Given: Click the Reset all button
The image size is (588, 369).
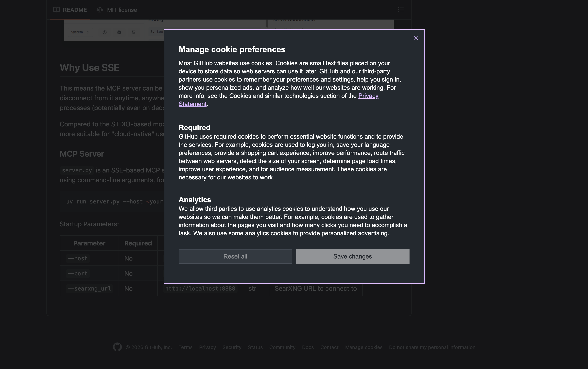Looking at the screenshot, I should point(235,256).
